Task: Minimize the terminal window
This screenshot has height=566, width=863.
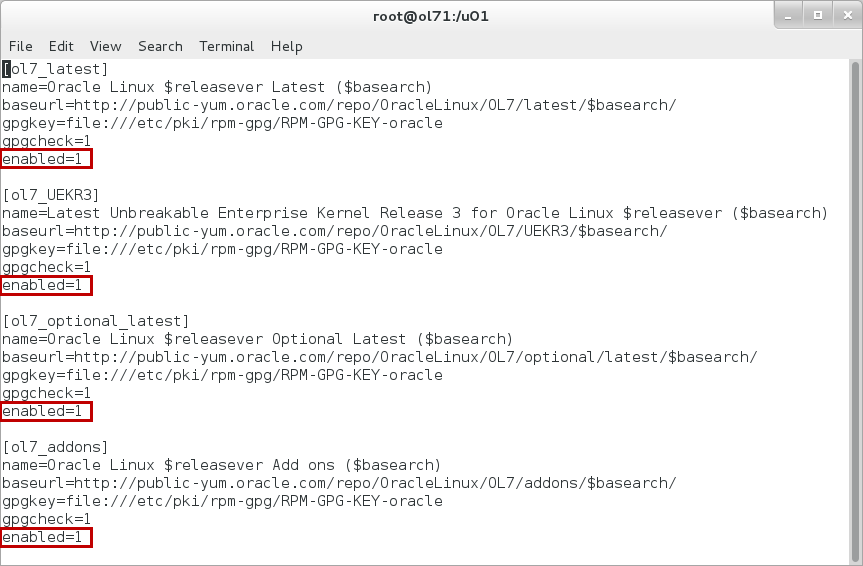Action: click(790, 16)
